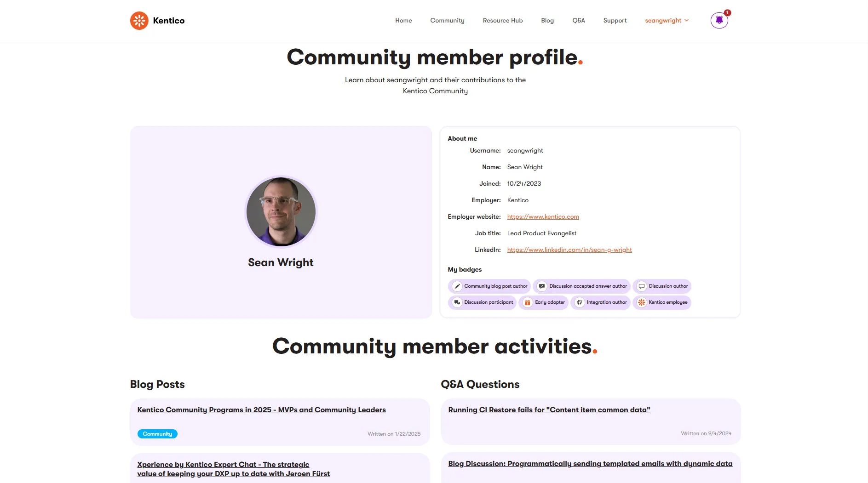Click the Early adopter gift icon
The image size is (868, 483).
click(x=528, y=302)
